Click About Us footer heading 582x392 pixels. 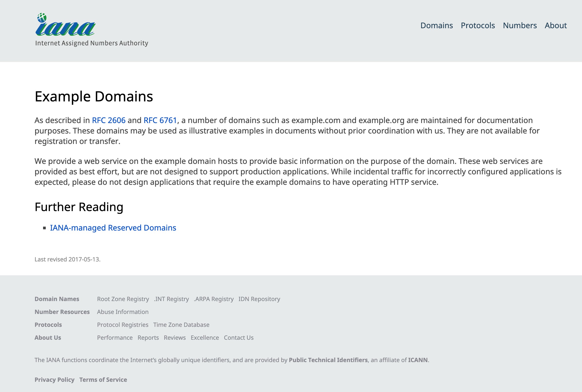click(x=48, y=338)
